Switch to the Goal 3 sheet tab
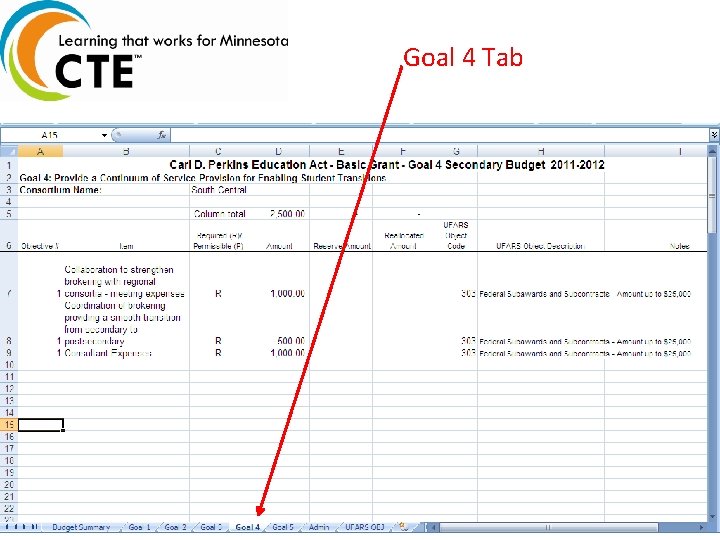Viewport: 720px width, 540px height. tap(212, 527)
